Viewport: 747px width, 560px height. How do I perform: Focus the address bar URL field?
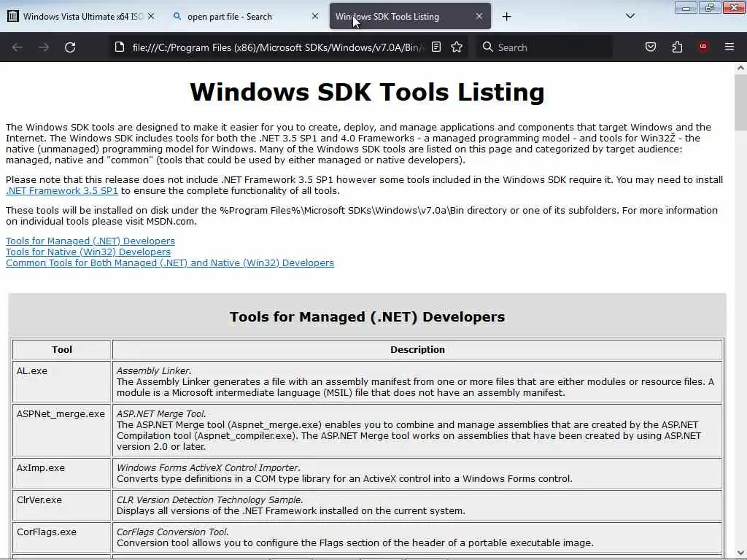[x=278, y=47]
